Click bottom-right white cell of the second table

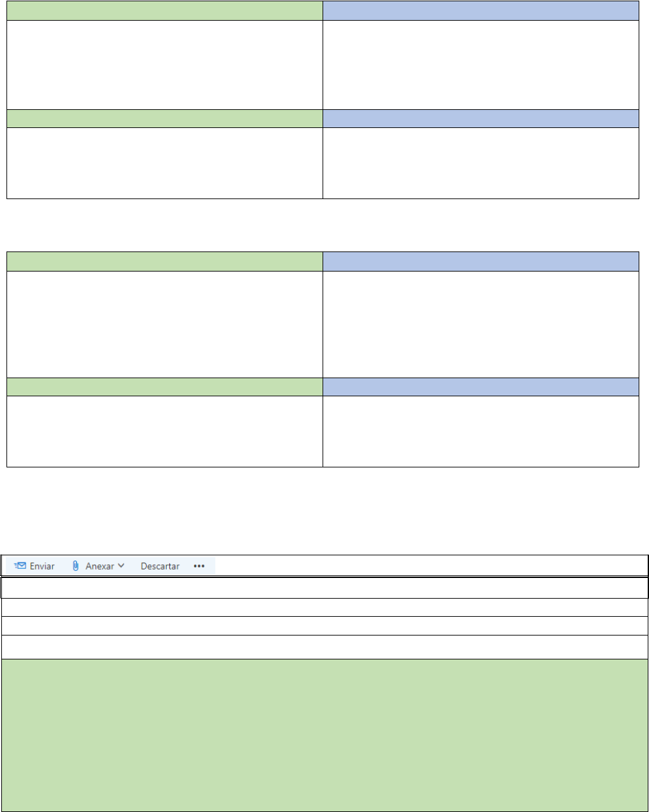(480, 431)
